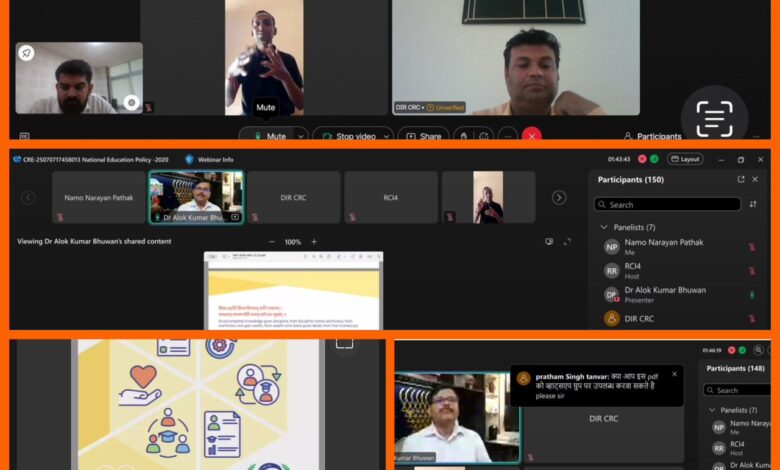This screenshot has height=470, width=780.
Task: Open the reactions emoji icon
Action: (x=483, y=136)
